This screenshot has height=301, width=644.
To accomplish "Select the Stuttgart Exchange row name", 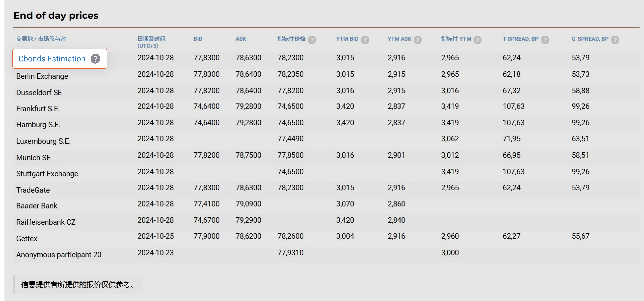I will click(x=47, y=174).
